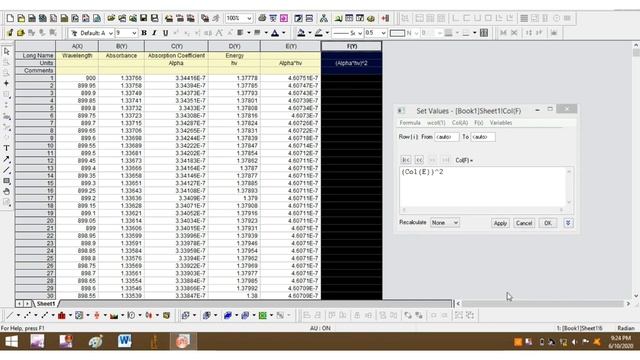Click the volume icon in system tray
The image size is (640, 360).
(574, 342)
